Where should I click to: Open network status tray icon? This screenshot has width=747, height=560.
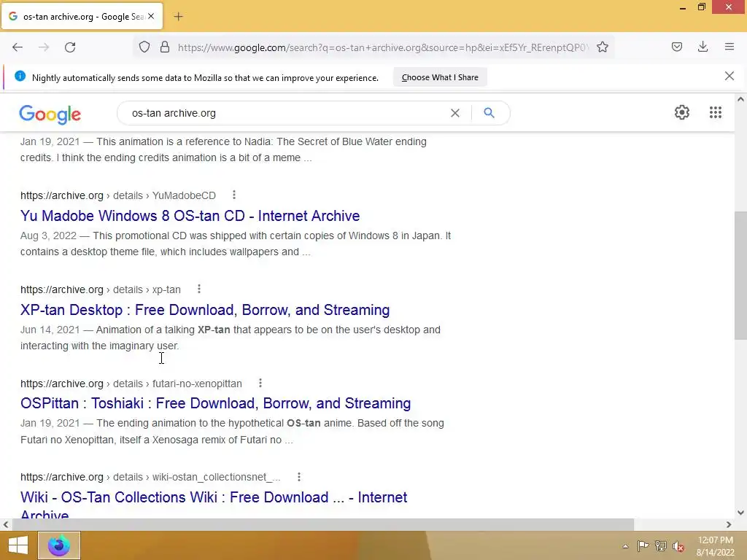pyautogui.click(x=660, y=545)
